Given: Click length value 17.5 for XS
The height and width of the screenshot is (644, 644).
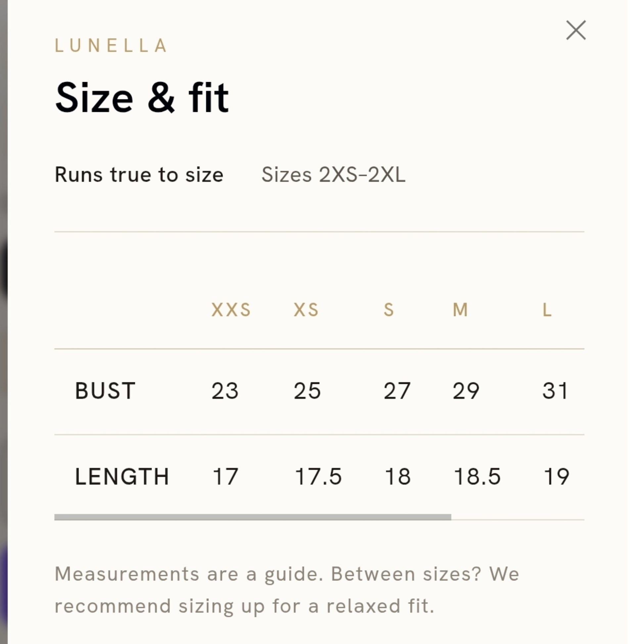Looking at the screenshot, I should point(318,476).
